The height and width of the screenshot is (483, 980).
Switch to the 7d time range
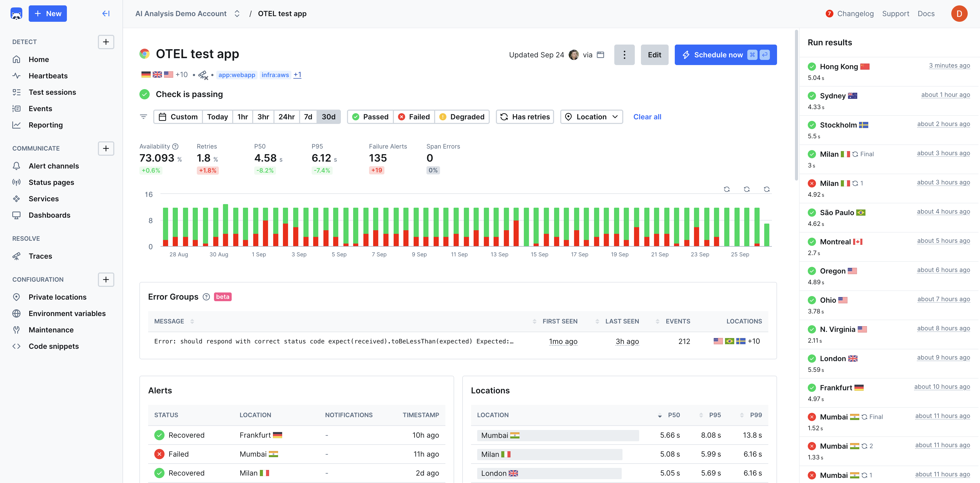click(308, 117)
